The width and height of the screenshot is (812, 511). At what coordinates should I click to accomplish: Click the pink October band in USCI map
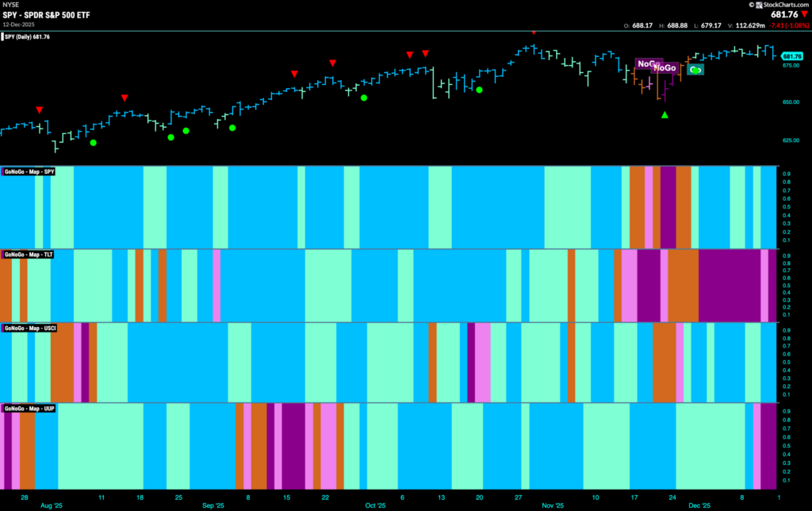click(x=483, y=363)
